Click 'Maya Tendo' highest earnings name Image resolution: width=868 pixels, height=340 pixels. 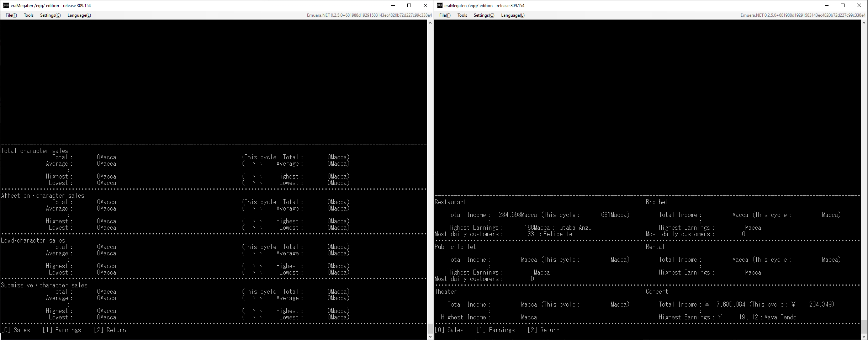point(780,317)
